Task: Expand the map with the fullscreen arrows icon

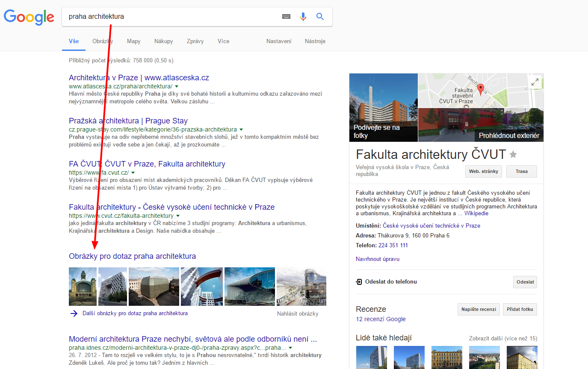Action: click(535, 82)
